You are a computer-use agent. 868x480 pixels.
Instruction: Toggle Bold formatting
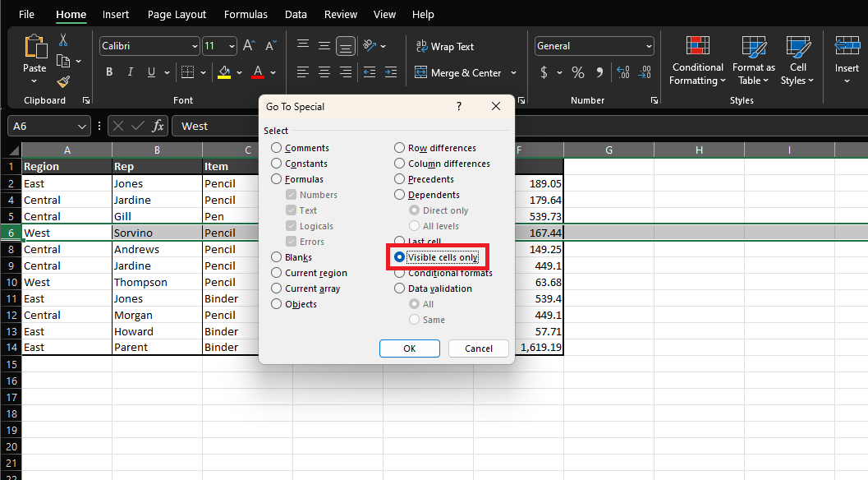click(x=109, y=72)
